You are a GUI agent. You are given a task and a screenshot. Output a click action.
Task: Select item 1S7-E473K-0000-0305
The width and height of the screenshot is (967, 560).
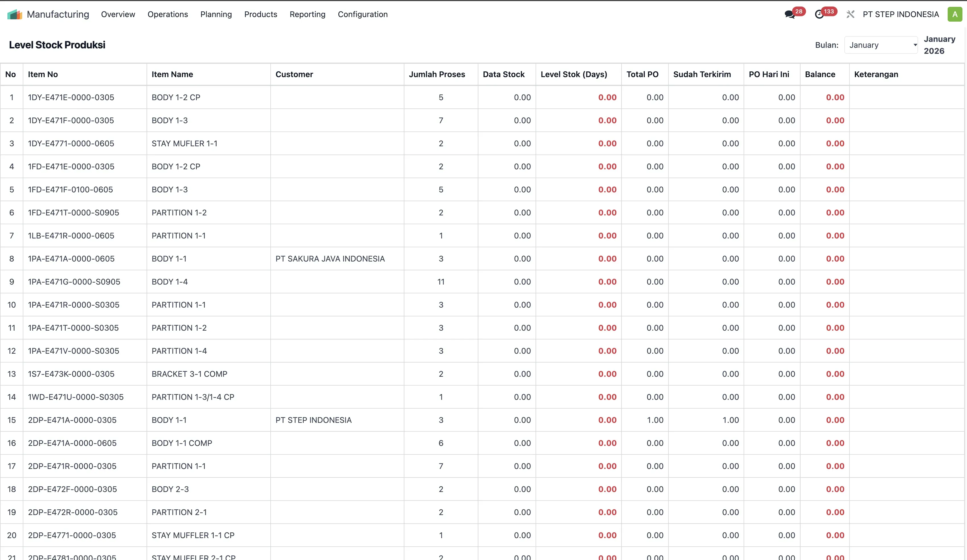tap(71, 374)
